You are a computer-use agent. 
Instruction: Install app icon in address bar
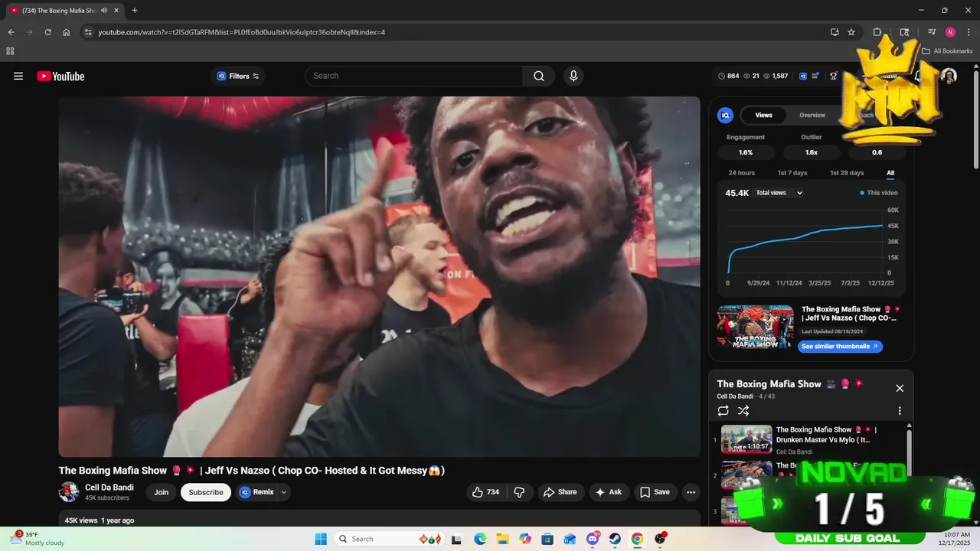point(835,32)
